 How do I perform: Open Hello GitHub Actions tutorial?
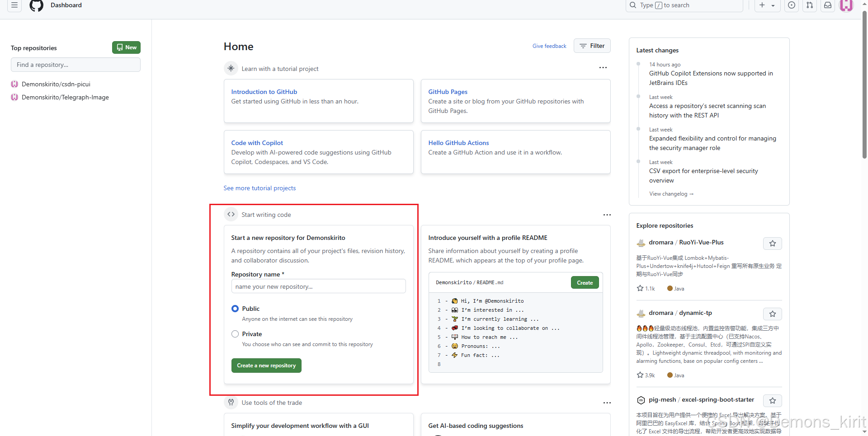458,143
